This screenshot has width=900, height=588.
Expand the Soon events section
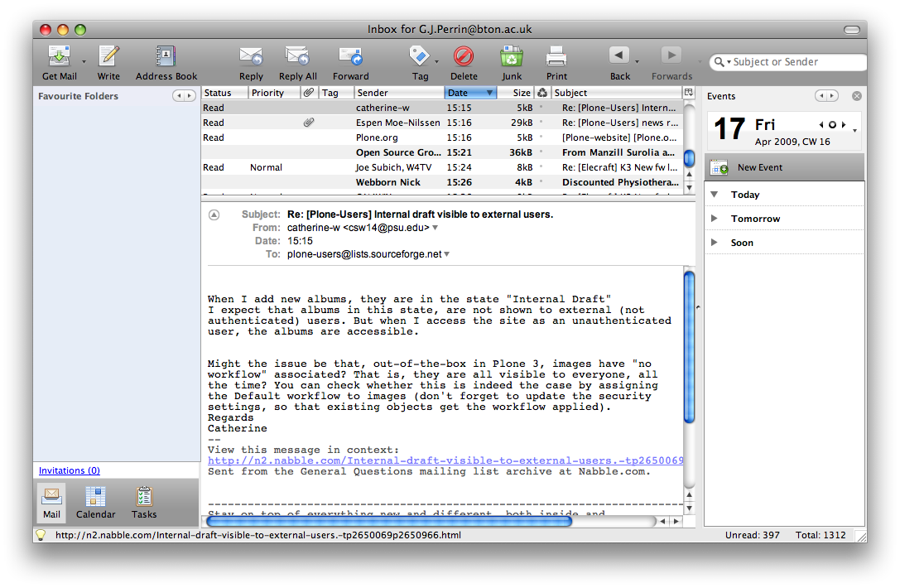click(715, 243)
